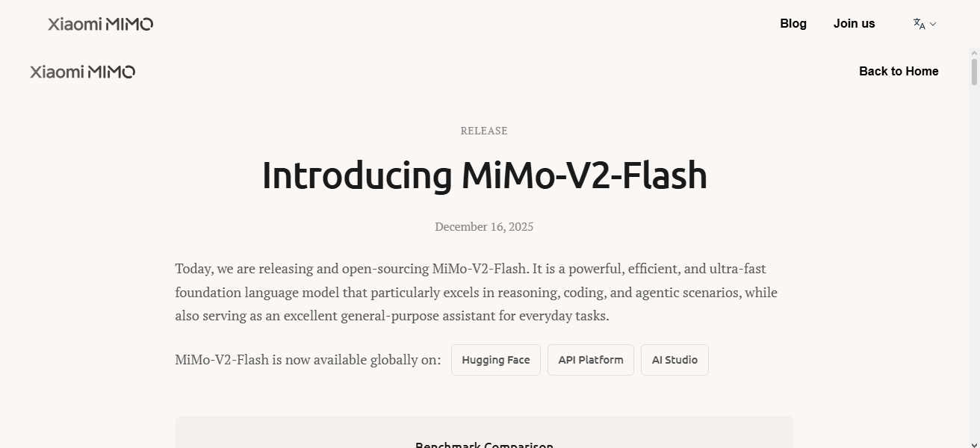The width and height of the screenshot is (980, 448).
Task: Click the Back to Home link
Action: [x=899, y=71]
